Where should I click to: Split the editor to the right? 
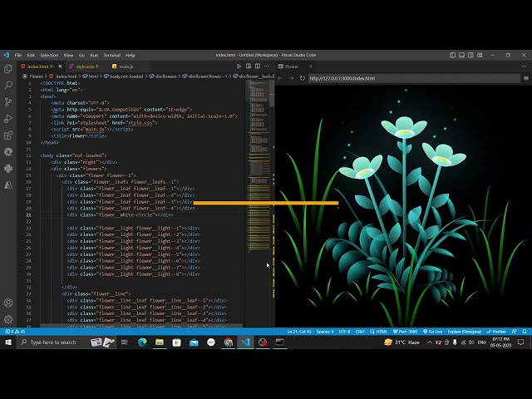coord(258,66)
